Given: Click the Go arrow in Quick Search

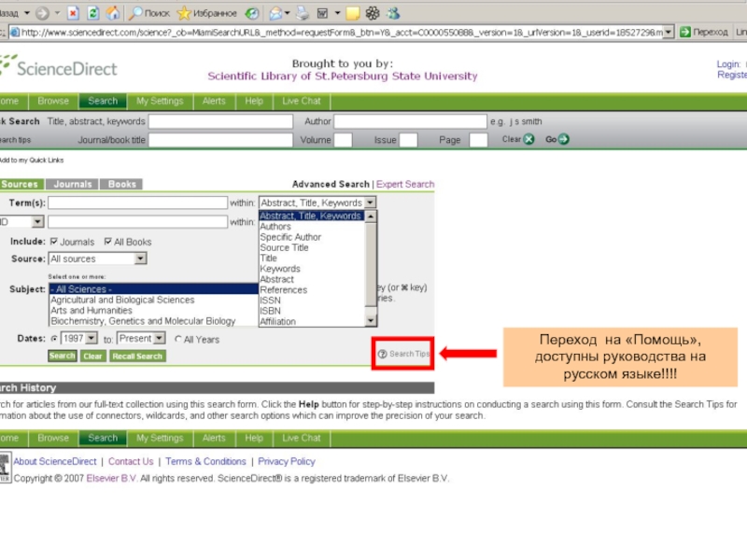Looking at the screenshot, I should tap(564, 139).
